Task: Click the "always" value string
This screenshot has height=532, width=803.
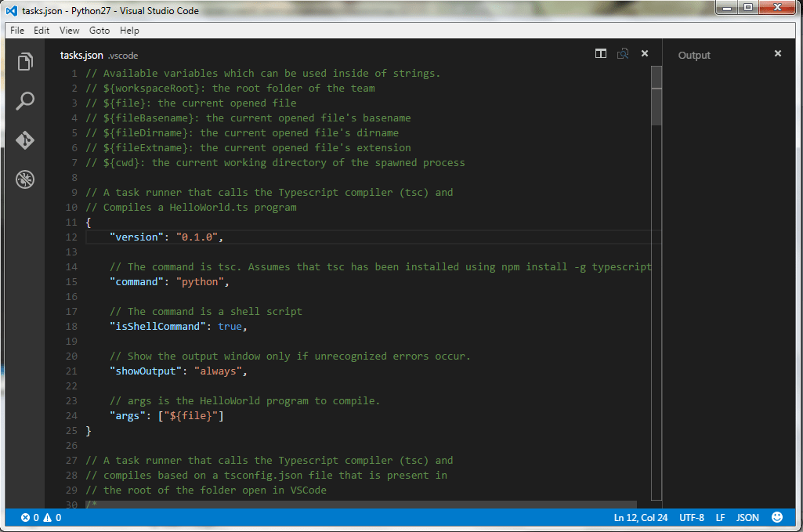Action: coord(218,371)
